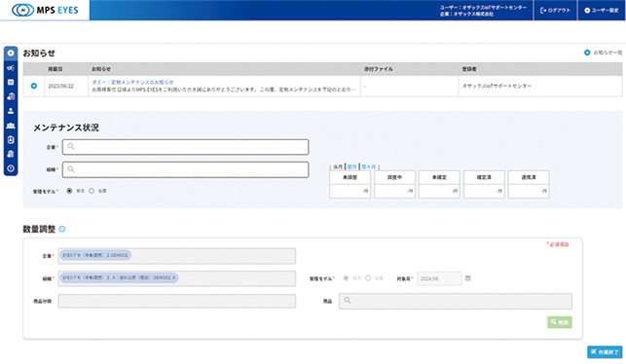626x364 pixels.
Task: Open the single user sidebar icon
Action: 11,111
